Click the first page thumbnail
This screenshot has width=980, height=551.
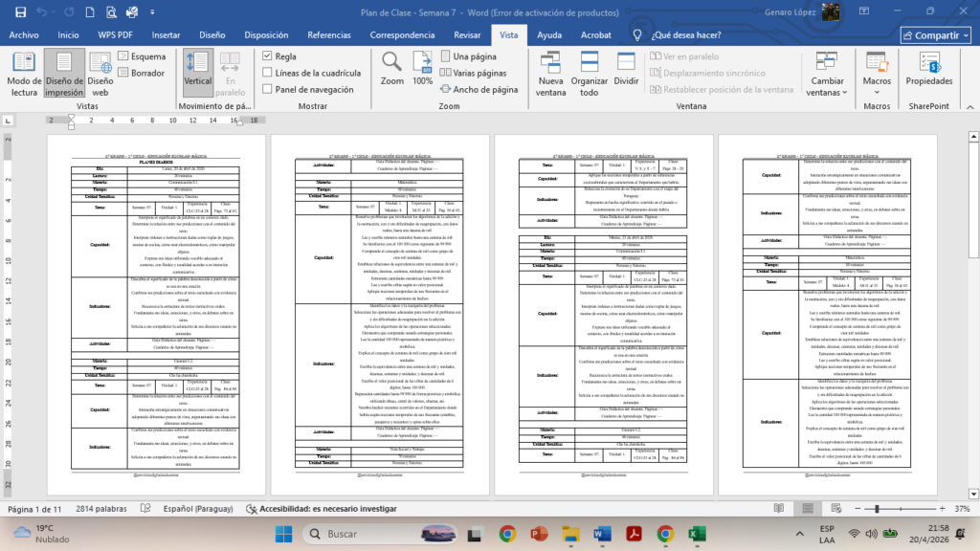(x=156, y=314)
